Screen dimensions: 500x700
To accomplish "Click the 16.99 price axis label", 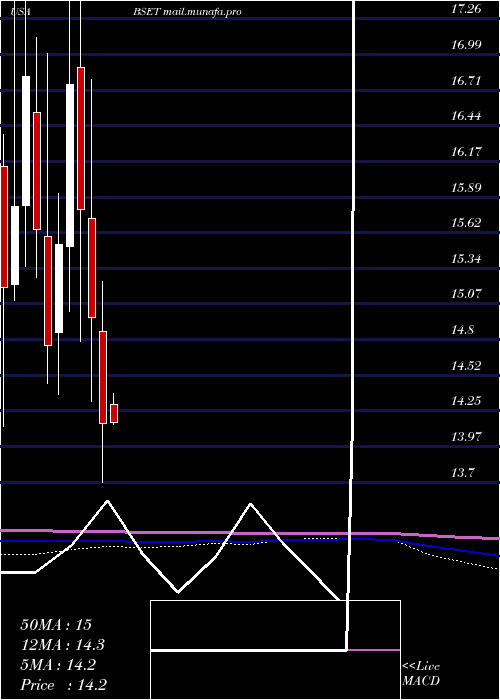I will (x=466, y=45).
